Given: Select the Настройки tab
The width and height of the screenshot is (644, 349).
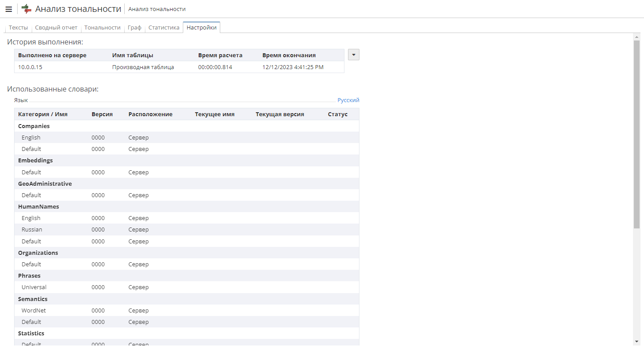Looking at the screenshot, I should tap(202, 27).
